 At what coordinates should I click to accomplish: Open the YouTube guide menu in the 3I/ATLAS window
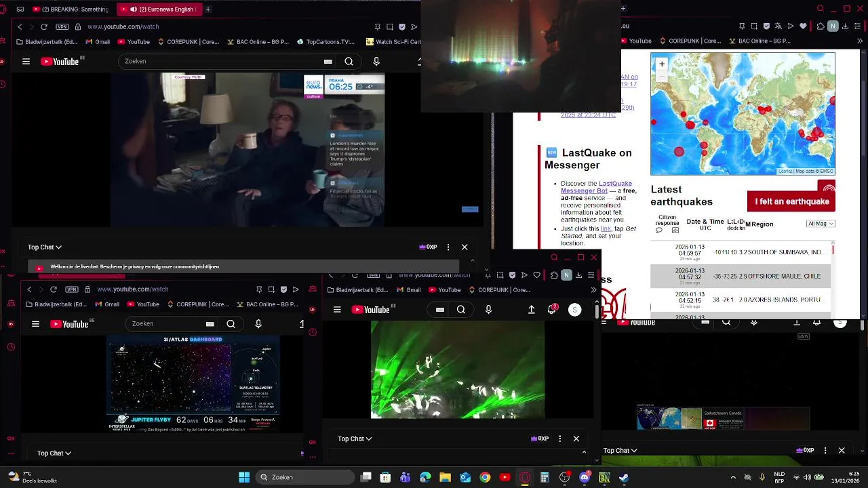(x=35, y=324)
